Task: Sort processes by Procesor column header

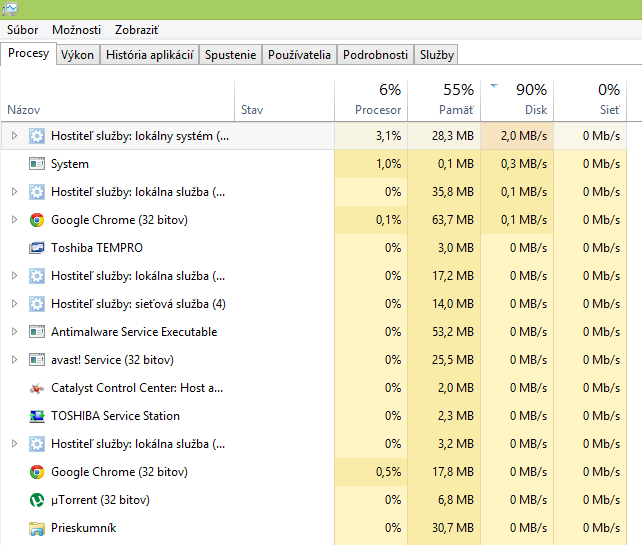Action: pyautogui.click(x=377, y=100)
